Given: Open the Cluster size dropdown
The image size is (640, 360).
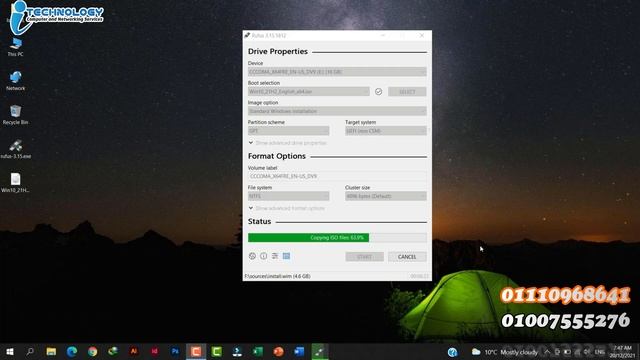Looking at the screenshot, I should pos(386,196).
